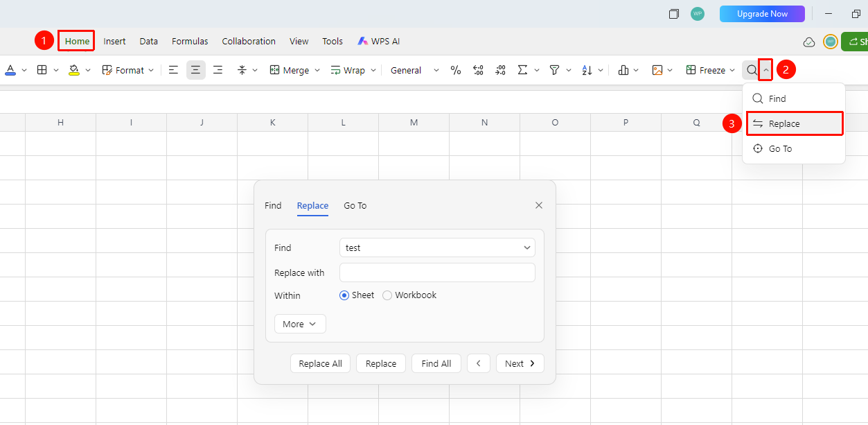The image size is (868, 425).
Task: Sort data with the A-Z sort icon
Action: tap(587, 70)
